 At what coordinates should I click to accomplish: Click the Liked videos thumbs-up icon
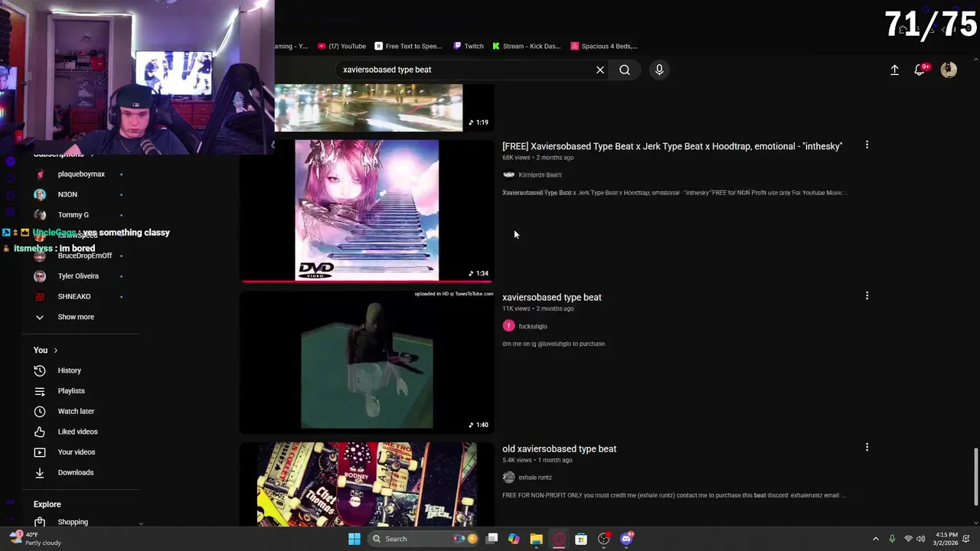[x=40, y=432]
